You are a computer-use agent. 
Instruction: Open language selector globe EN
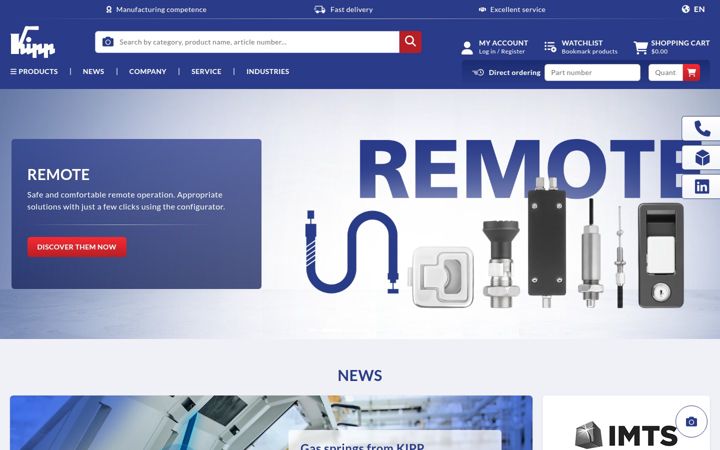tap(693, 9)
